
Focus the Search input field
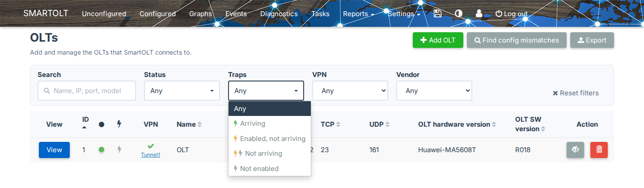coord(87,90)
